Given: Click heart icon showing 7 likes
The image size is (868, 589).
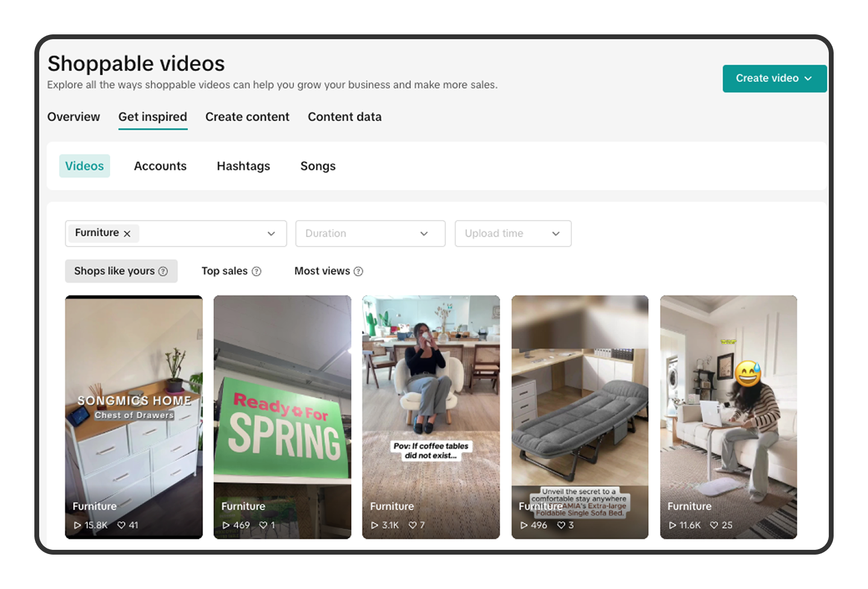Looking at the screenshot, I should pyautogui.click(x=413, y=526).
